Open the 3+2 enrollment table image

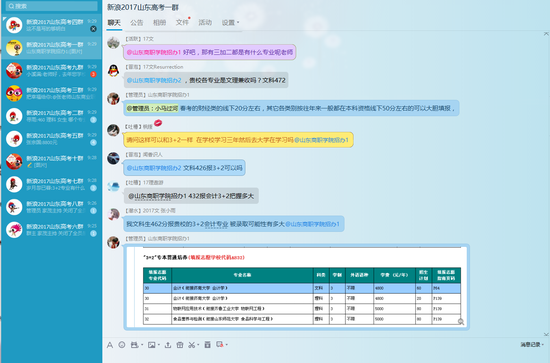[x=296, y=287]
